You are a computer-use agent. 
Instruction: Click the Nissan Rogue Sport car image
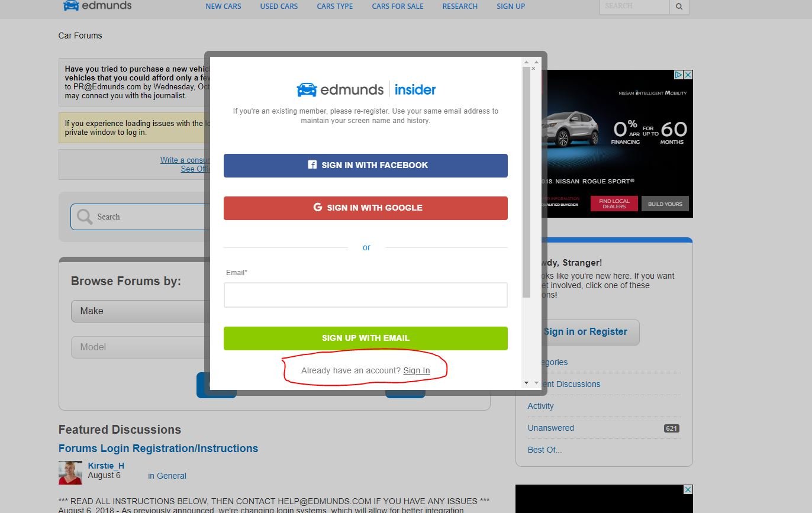pos(569,129)
